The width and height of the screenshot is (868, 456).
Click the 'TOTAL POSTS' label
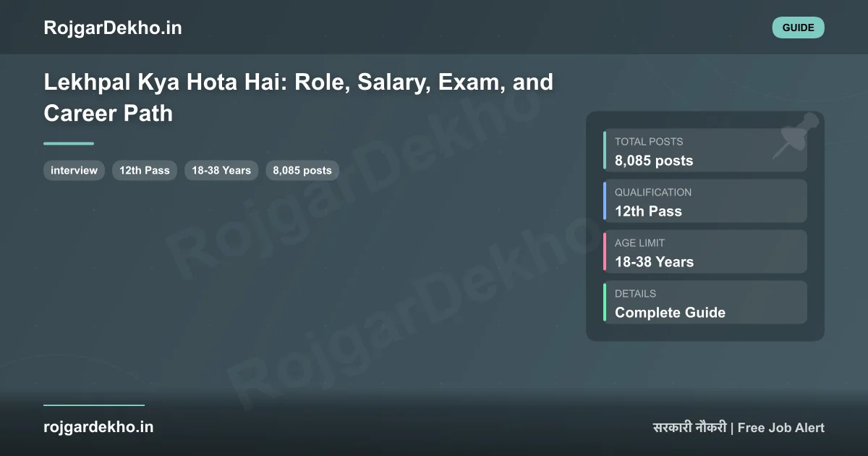coord(649,142)
